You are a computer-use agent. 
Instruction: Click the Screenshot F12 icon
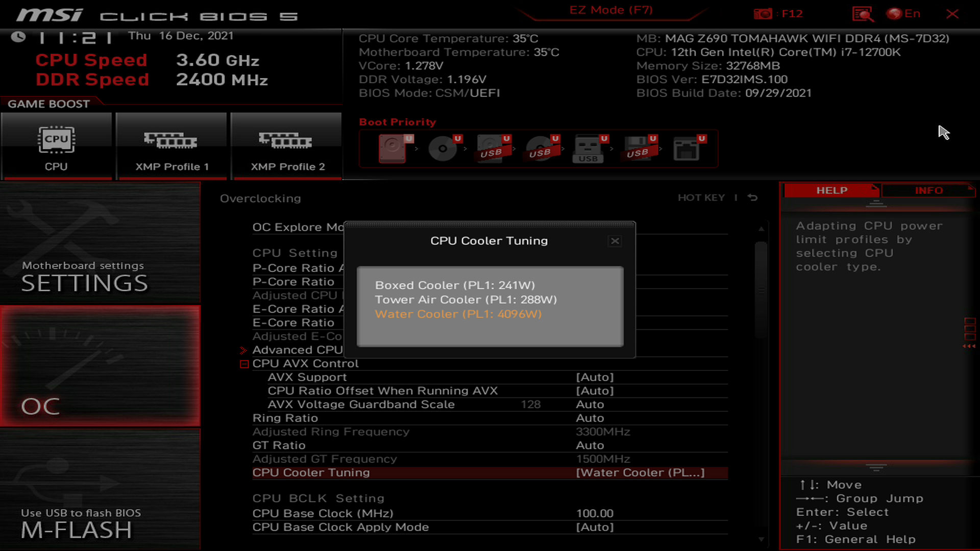(763, 13)
